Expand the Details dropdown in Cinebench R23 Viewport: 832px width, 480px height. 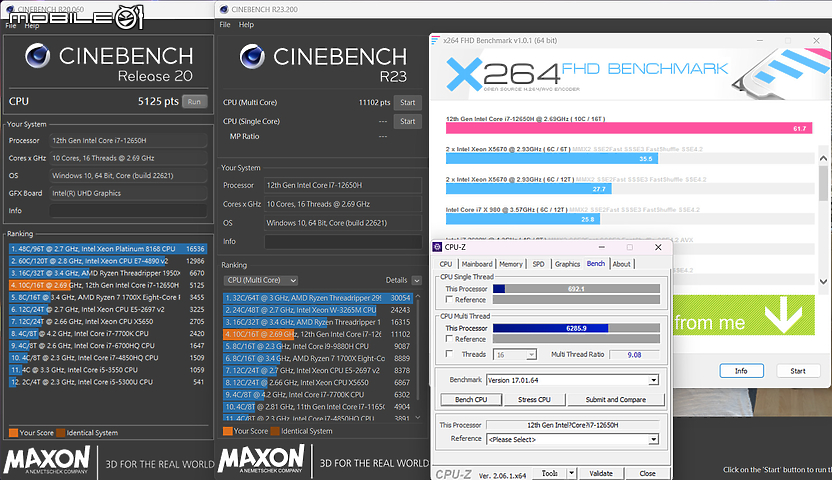click(417, 281)
